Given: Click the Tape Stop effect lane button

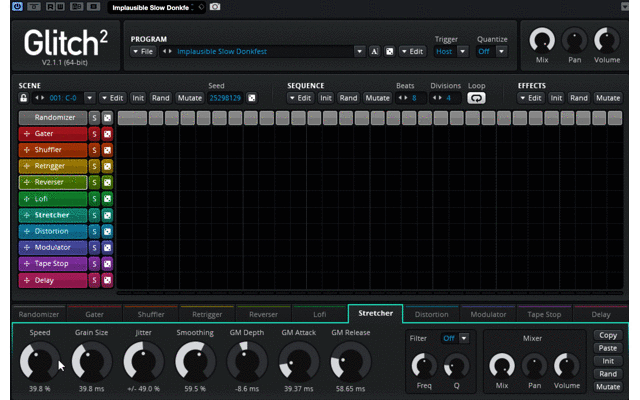Looking at the screenshot, I should click(x=53, y=264).
